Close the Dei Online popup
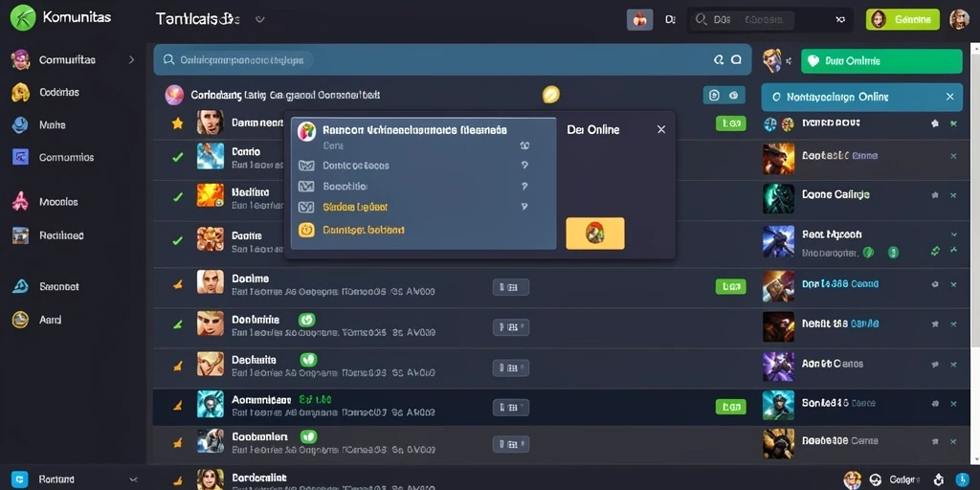Image resolution: width=980 pixels, height=490 pixels. tap(661, 129)
